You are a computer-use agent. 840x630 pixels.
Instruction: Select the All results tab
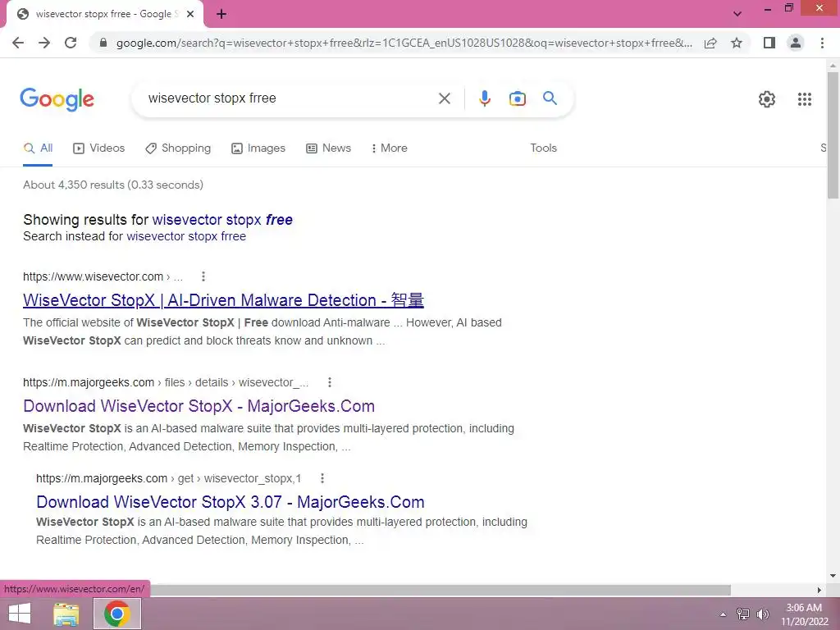(38, 148)
